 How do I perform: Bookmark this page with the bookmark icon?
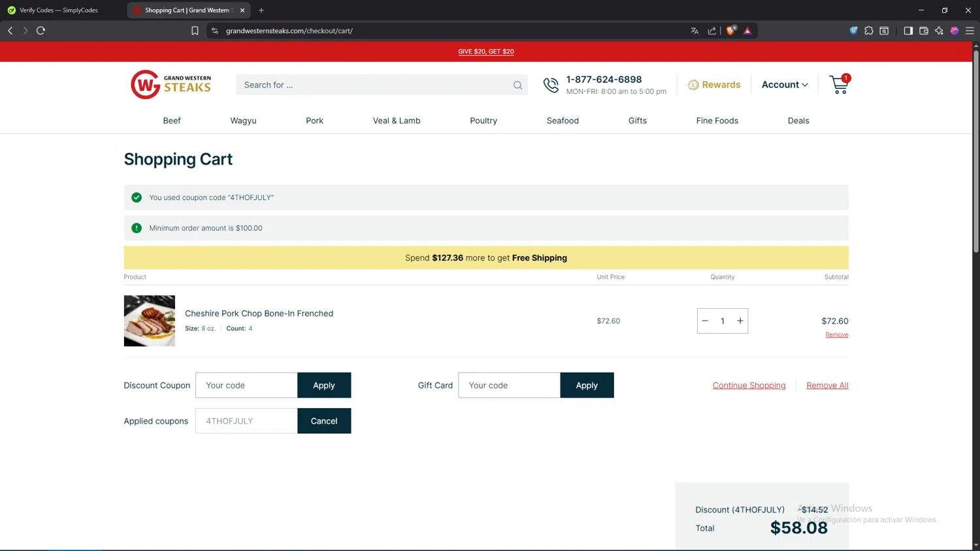(x=195, y=31)
